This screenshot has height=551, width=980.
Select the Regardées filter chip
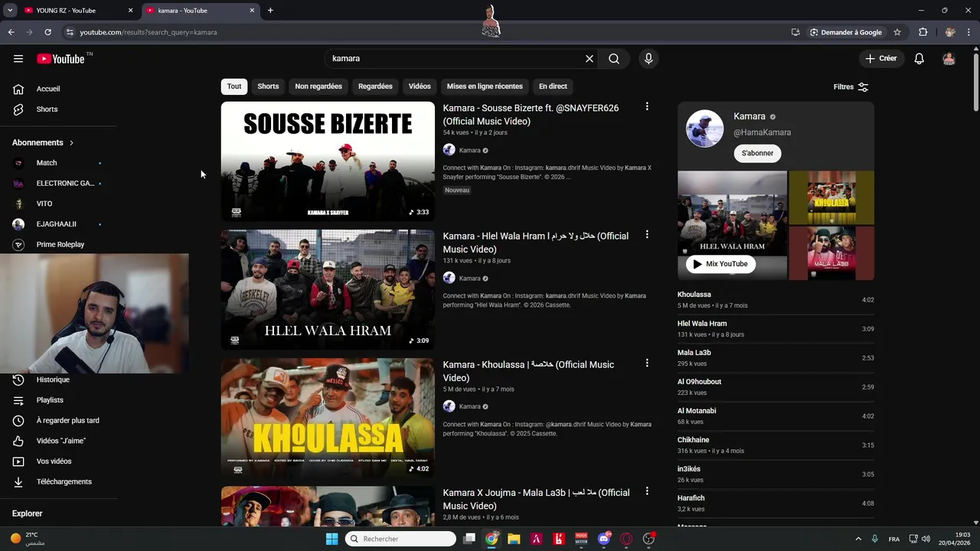[375, 86]
